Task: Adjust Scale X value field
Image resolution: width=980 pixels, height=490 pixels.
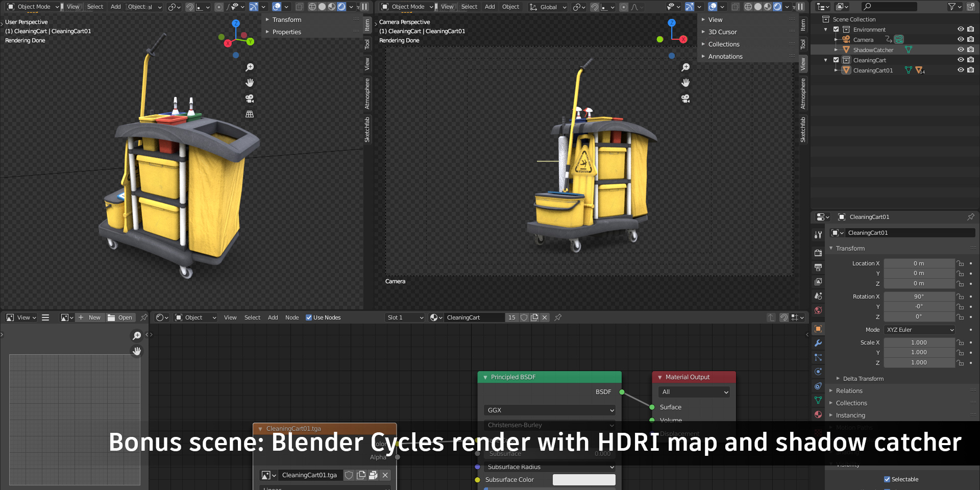Action: 919,342
